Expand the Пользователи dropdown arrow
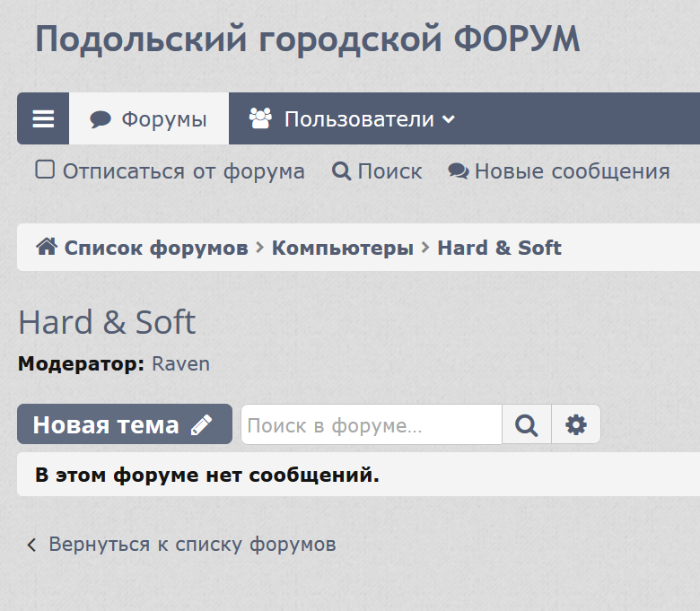The image size is (700, 611). click(x=449, y=119)
